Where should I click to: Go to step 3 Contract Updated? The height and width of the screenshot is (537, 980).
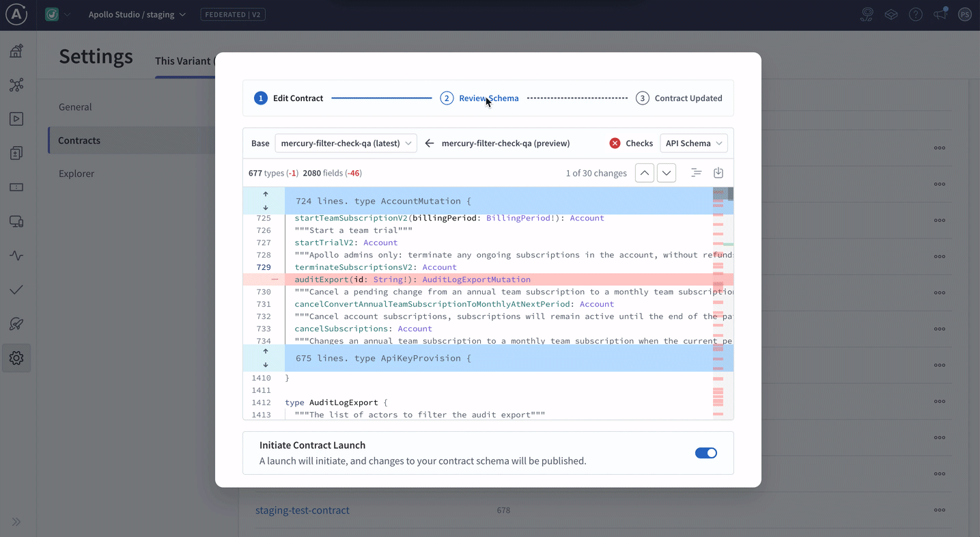pos(679,98)
